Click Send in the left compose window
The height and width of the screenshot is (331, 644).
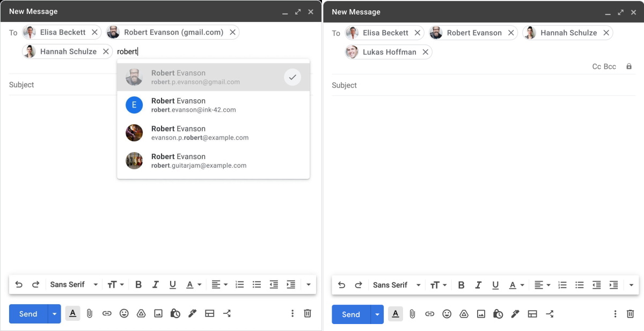point(28,314)
